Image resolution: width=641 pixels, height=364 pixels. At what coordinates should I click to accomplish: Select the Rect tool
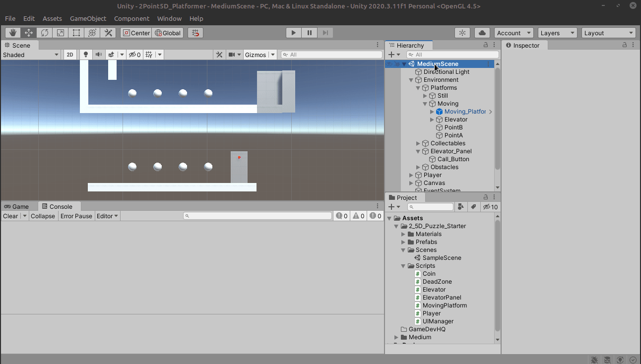(x=76, y=33)
